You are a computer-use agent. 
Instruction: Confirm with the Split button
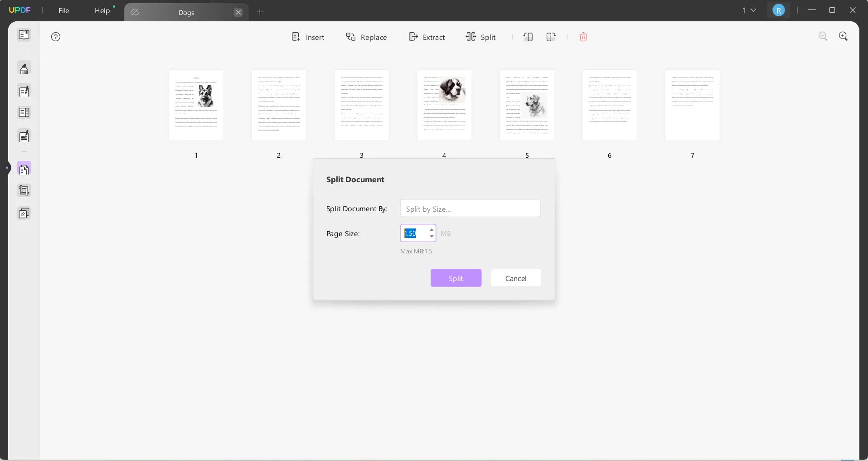click(456, 278)
